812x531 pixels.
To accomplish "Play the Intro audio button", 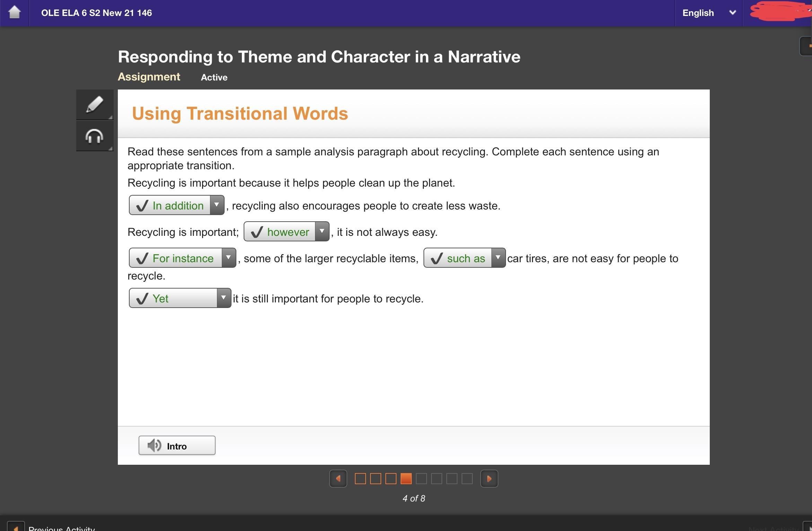I will pos(177,445).
